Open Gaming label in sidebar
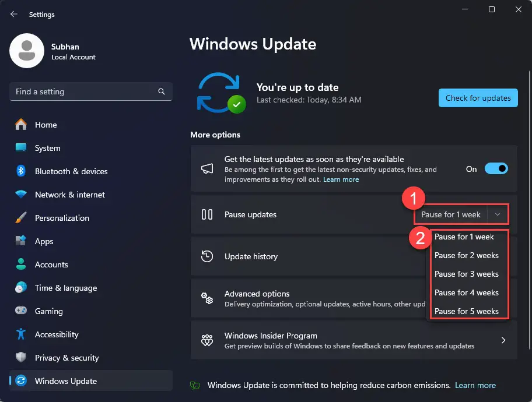 [x=49, y=311]
